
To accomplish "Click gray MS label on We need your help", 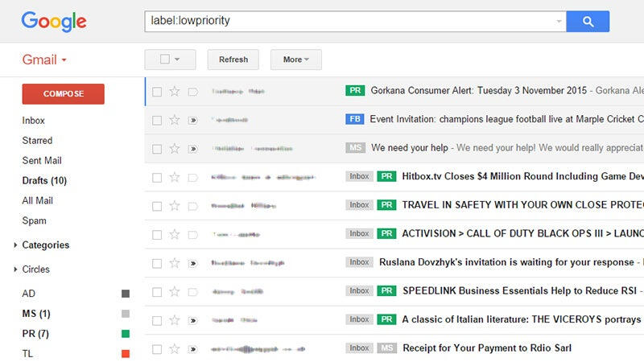I will coord(355,148).
